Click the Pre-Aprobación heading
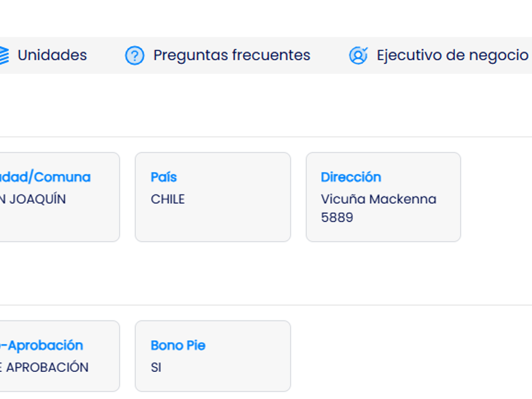 click(43, 346)
